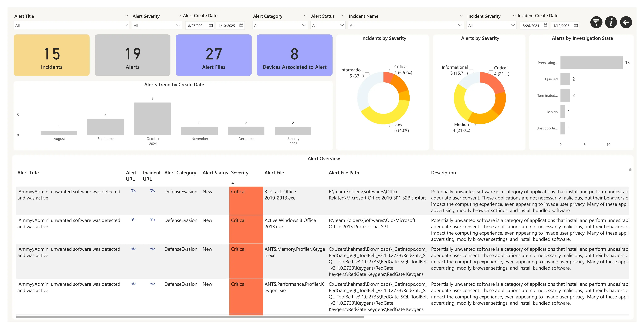Sort table by Severity column header
This screenshot has height=329, width=644.
tap(239, 173)
